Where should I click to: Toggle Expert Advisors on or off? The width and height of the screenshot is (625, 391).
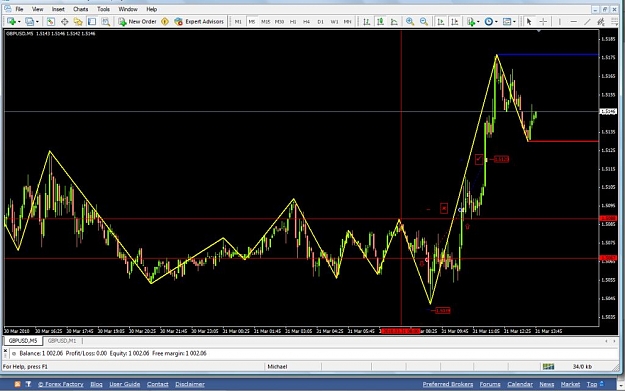199,22
